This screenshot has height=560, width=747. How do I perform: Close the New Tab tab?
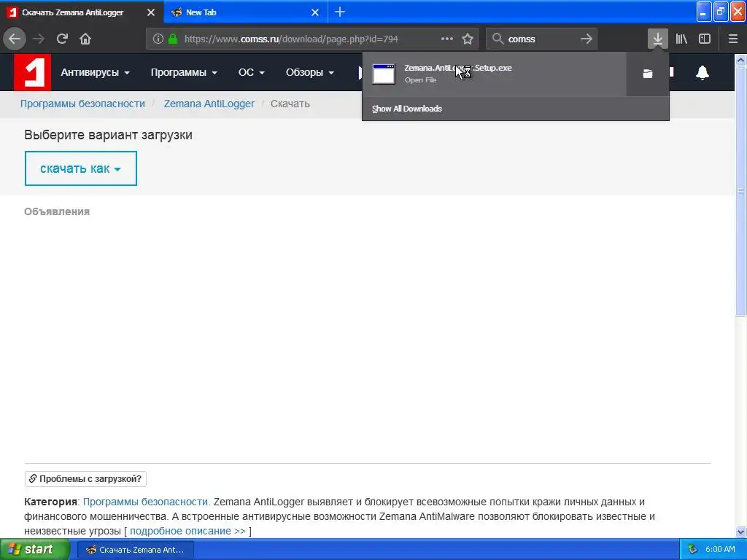click(315, 12)
